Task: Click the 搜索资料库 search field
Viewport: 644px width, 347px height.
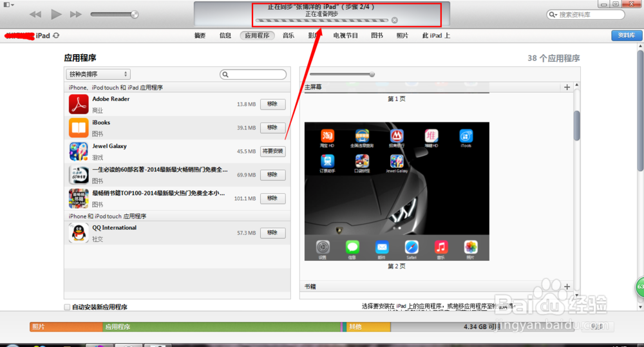Action: click(585, 15)
